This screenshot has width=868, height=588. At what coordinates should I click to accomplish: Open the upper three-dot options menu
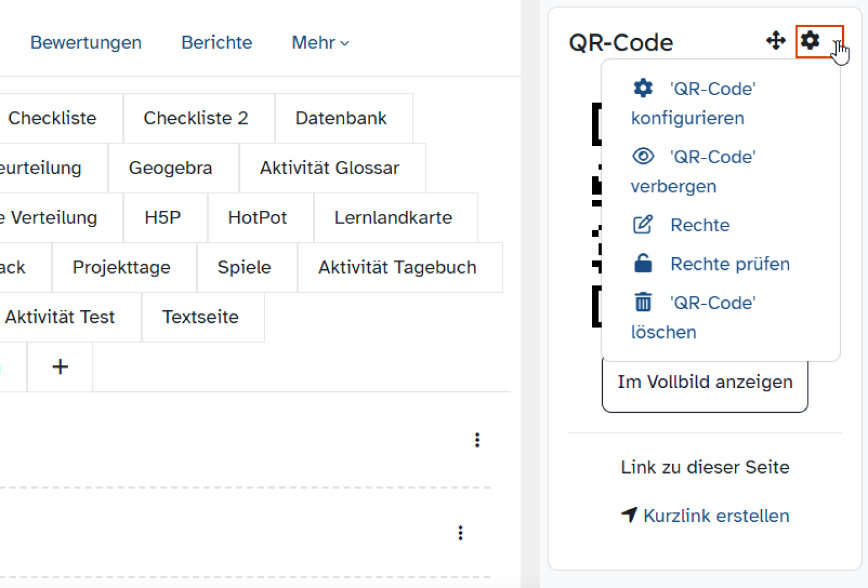click(477, 440)
